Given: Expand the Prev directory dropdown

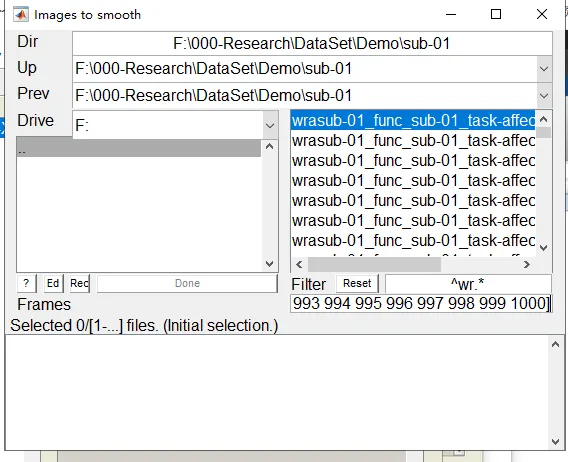Looking at the screenshot, I should pyautogui.click(x=544, y=96).
